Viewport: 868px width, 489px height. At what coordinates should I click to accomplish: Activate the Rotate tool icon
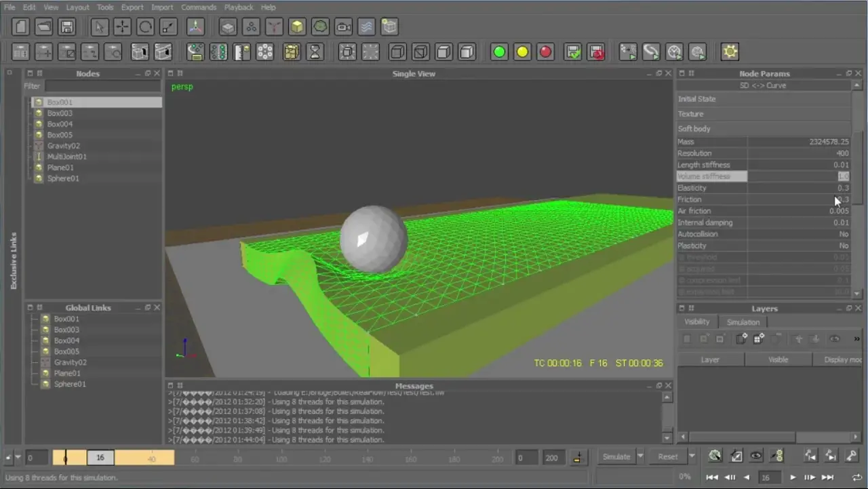(x=145, y=27)
